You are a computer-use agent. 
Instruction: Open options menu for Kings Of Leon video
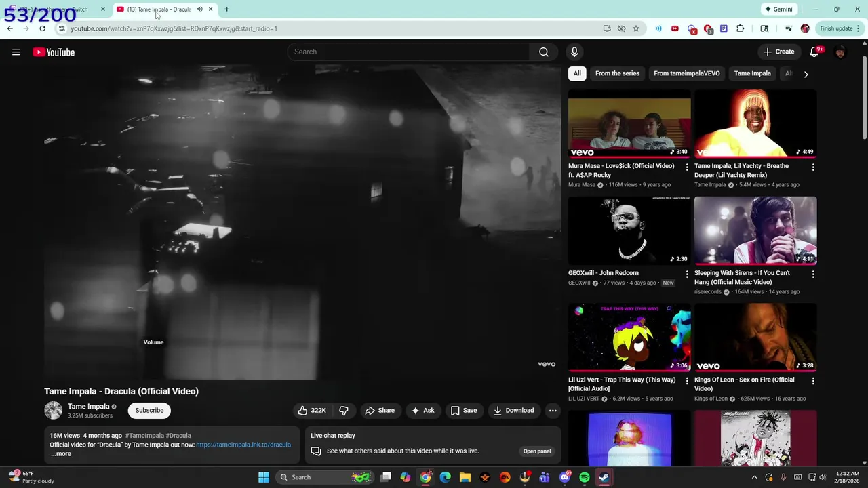click(813, 381)
